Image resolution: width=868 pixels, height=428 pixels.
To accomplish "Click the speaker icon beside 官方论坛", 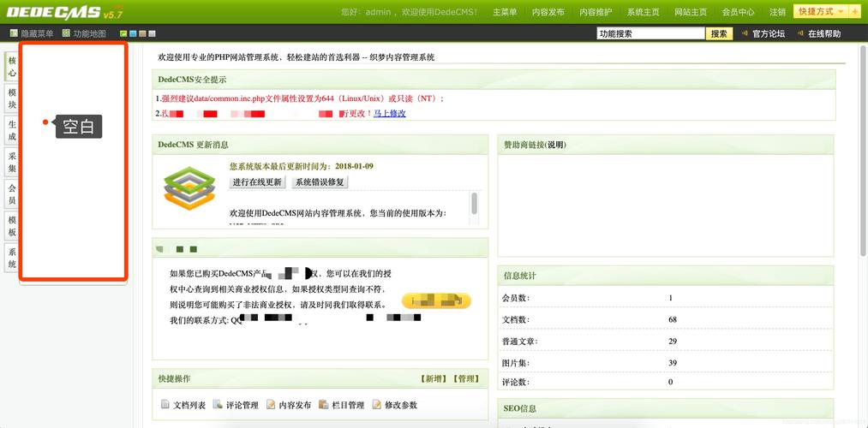I will [x=745, y=33].
